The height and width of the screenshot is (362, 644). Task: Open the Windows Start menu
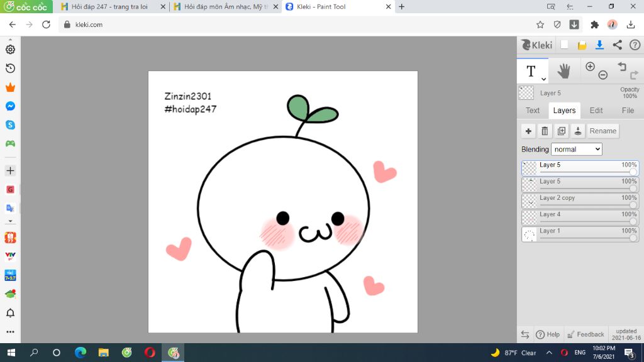pyautogui.click(x=11, y=353)
